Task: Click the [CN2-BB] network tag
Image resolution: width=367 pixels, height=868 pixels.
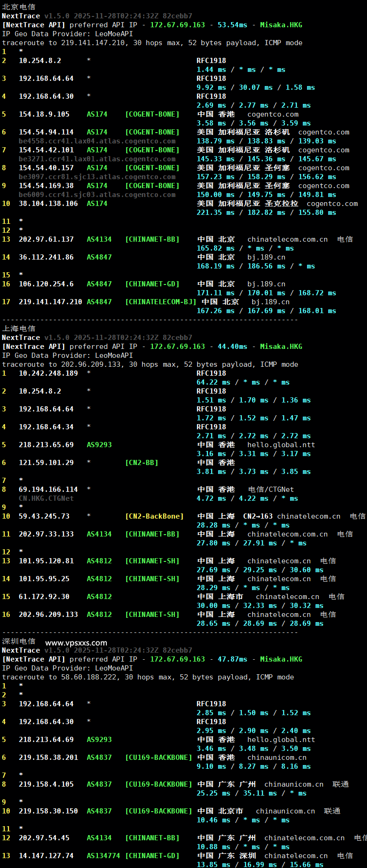Action: click(x=142, y=463)
